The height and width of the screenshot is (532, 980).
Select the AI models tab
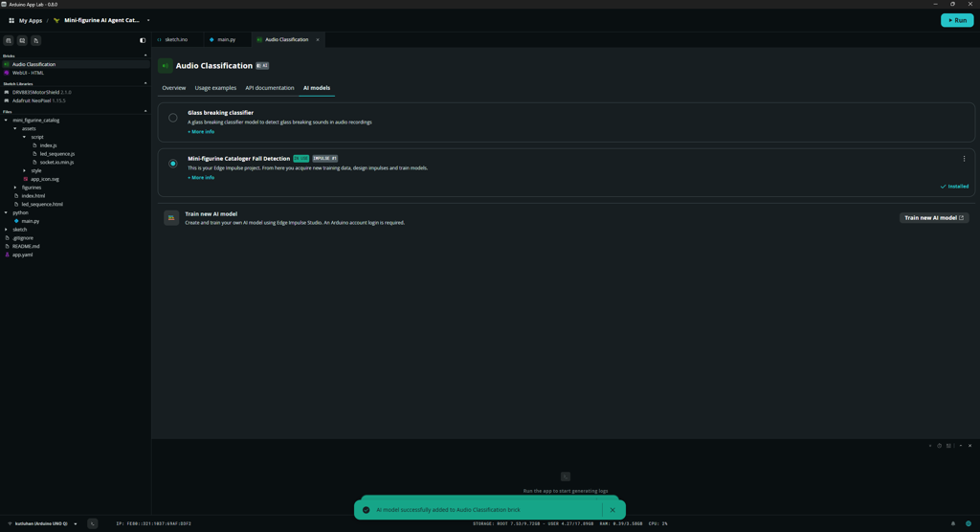click(316, 88)
